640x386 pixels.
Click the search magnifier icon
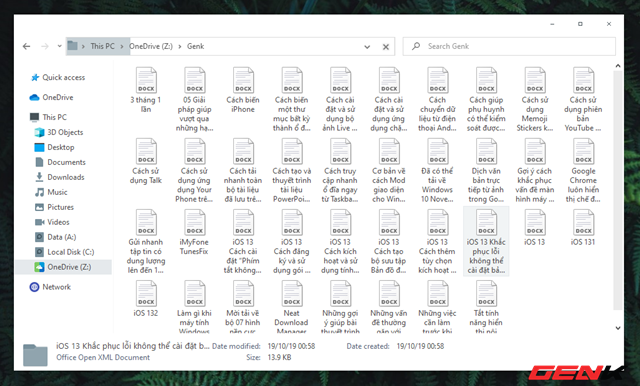pos(416,46)
